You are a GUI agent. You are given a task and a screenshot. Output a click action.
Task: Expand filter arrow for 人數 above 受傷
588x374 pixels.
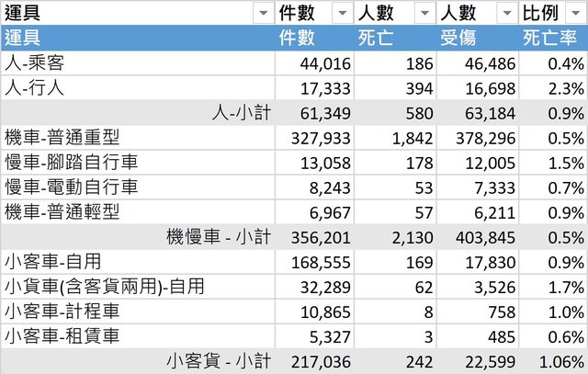pyautogui.click(x=504, y=13)
